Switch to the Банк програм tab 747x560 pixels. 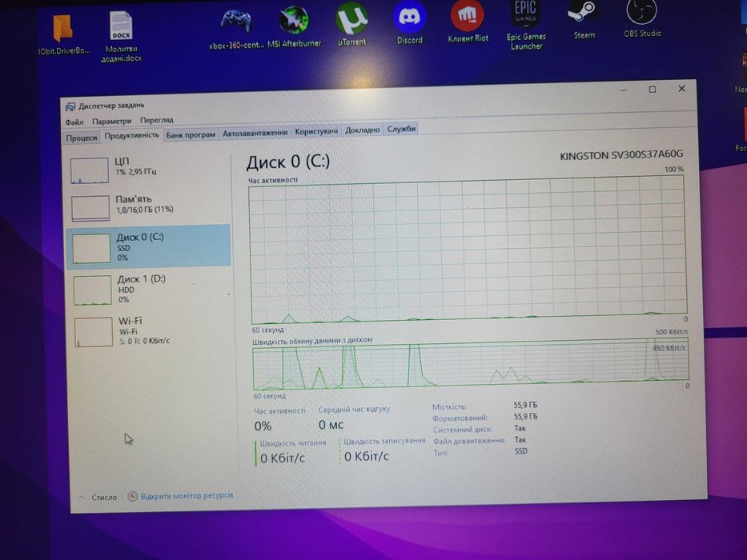click(191, 134)
